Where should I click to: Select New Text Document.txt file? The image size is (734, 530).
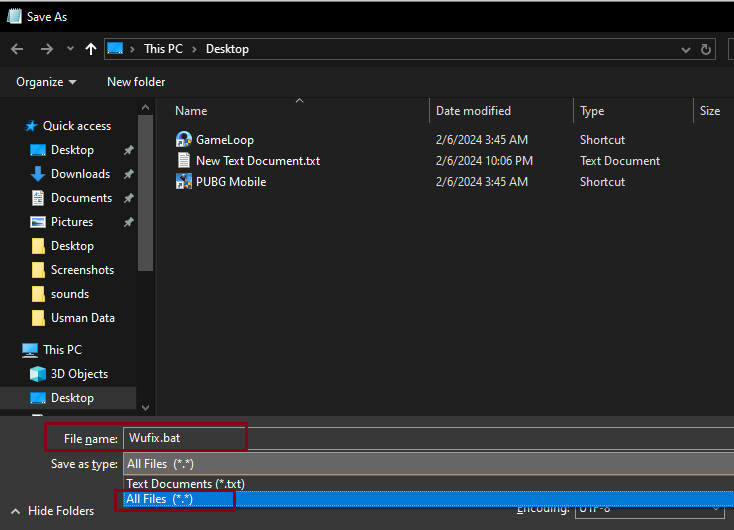point(257,161)
